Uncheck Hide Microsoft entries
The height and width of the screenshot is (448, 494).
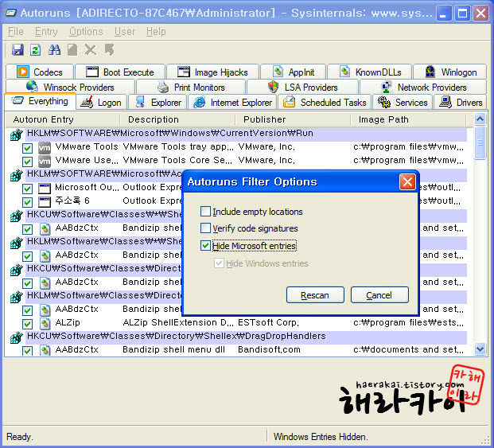pyautogui.click(x=205, y=245)
